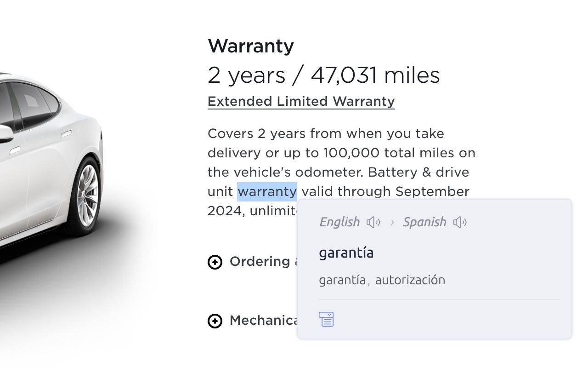588x368 pixels.
Task: Select the English source language label
Action: (339, 222)
